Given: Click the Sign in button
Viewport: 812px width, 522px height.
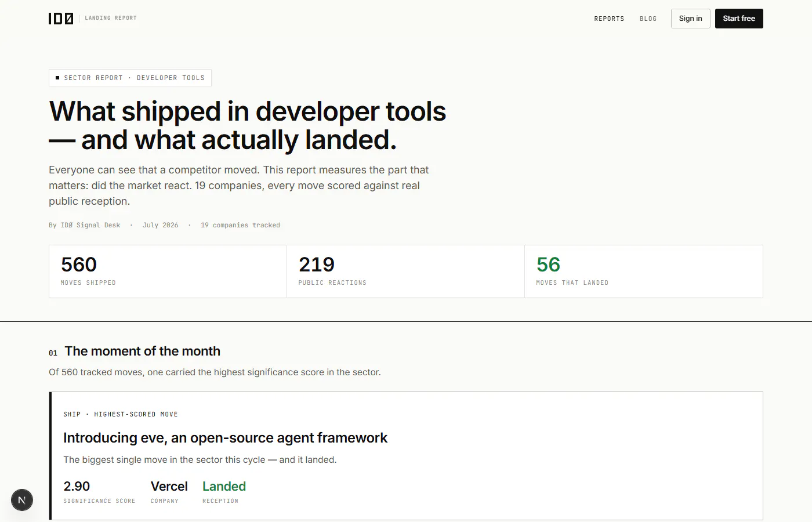Looking at the screenshot, I should [x=690, y=19].
